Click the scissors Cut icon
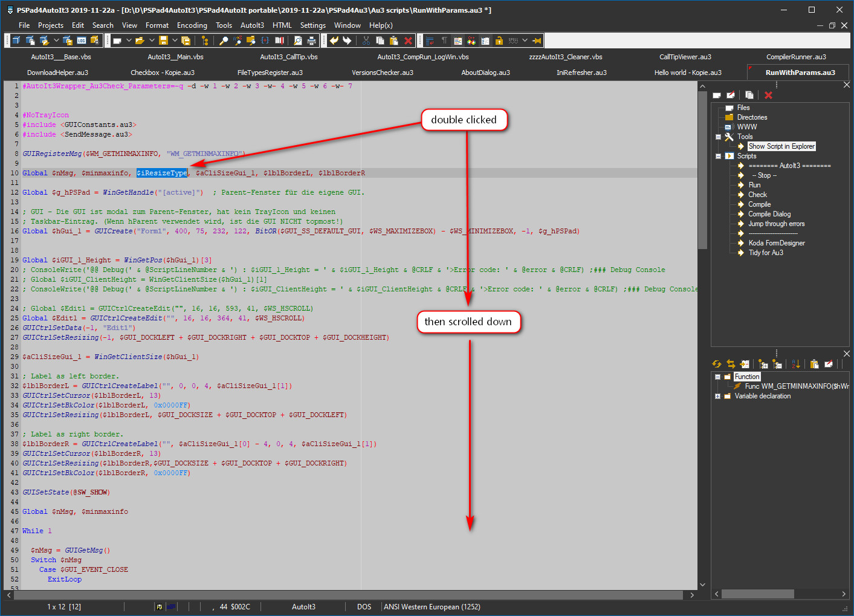 (x=366, y=41)
